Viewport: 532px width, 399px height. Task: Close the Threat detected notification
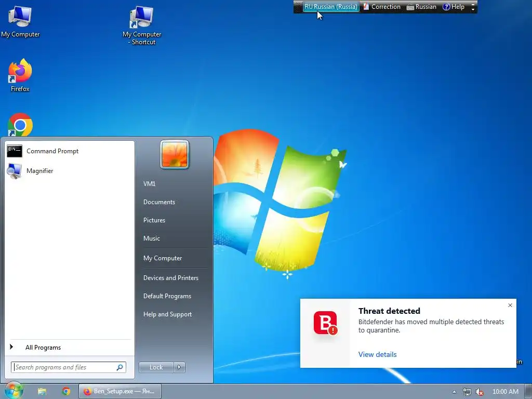click(x=510, y=305)
